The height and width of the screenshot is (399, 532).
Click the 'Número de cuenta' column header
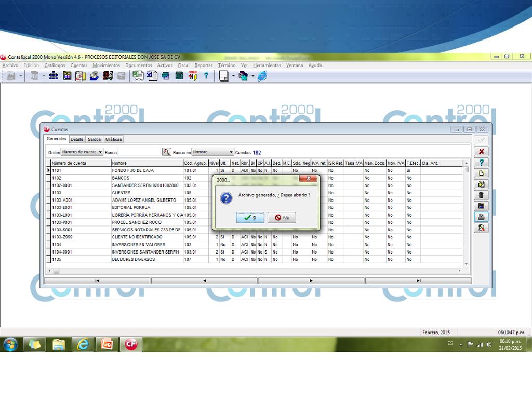81,163
